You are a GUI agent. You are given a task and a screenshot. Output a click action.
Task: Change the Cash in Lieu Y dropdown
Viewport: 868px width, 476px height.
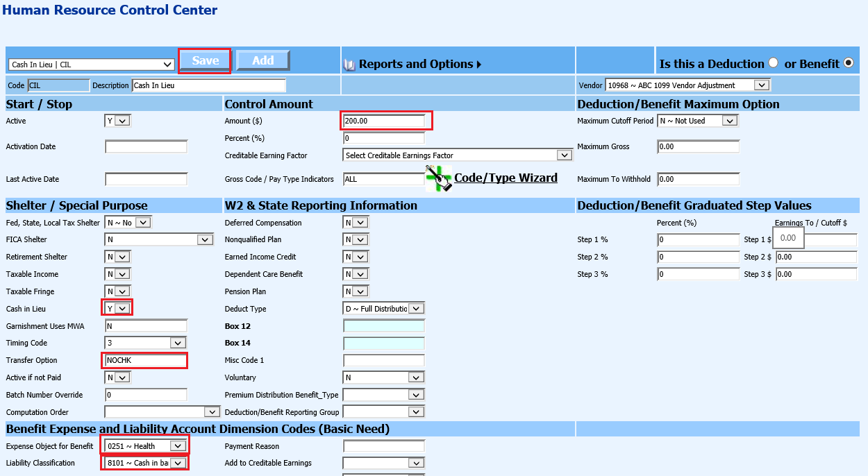[117, 309]
